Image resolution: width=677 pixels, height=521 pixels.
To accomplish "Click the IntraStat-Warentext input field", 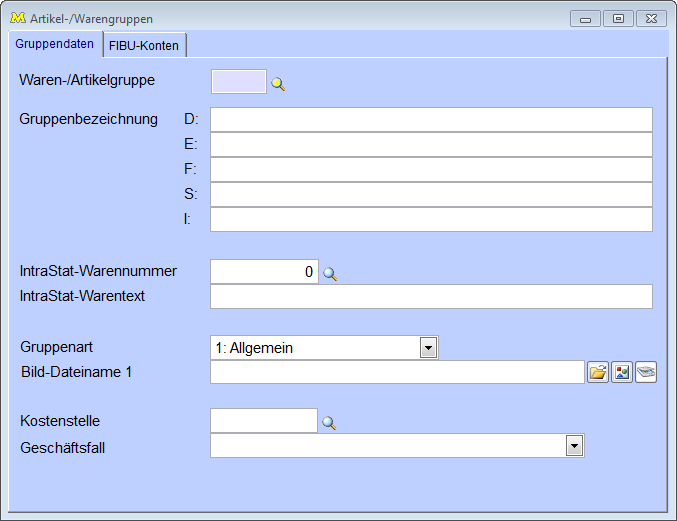I will pos(431,296).
